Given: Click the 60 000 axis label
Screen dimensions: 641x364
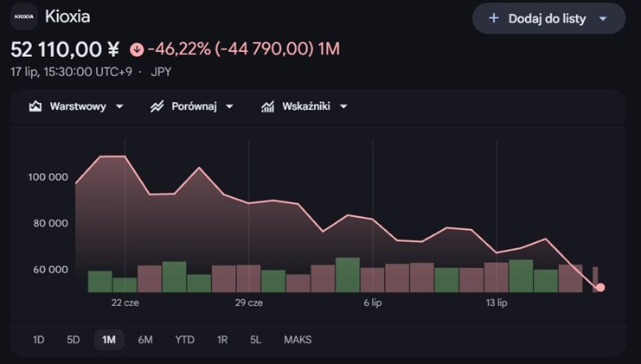Looking at the screenshot, I should pyautogui.click(x=51, y=270).
